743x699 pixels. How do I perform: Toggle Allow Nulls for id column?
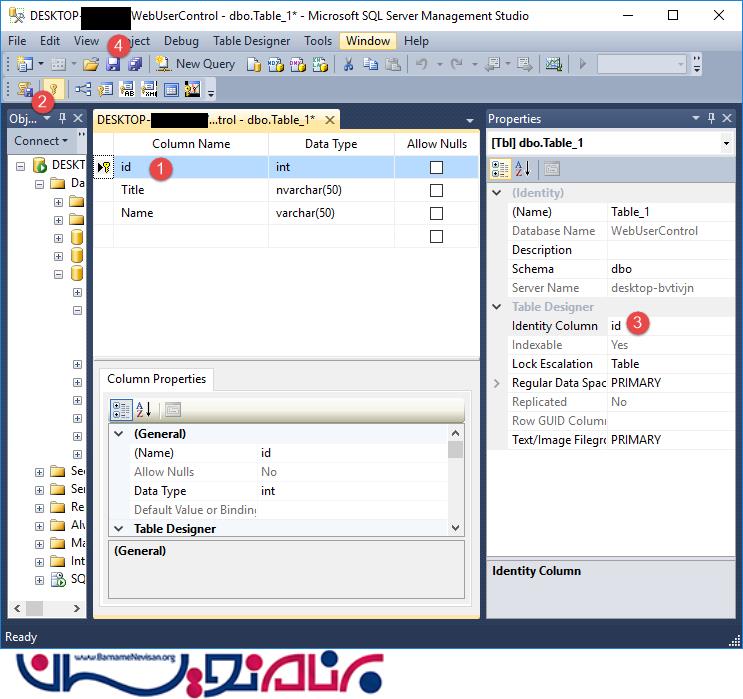pyautogui.click(x=436, y=168)
